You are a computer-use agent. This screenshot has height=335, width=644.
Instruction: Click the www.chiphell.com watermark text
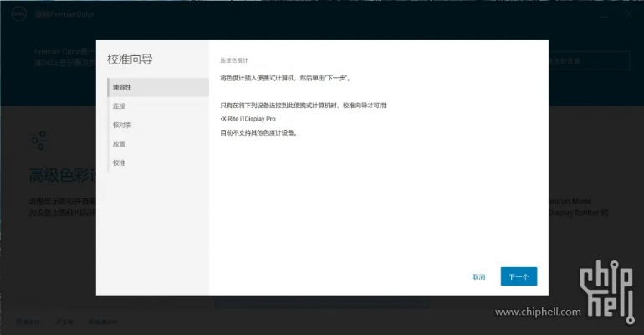pos(537,312)
